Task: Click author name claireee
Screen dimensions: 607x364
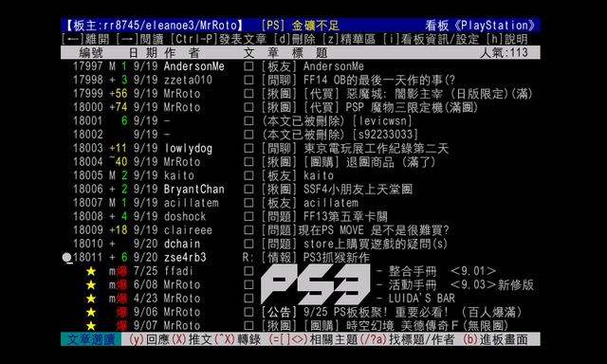Action: [x=188, y=230]
